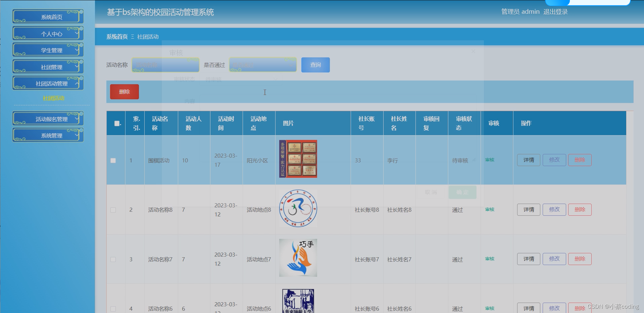Viewport: 644px width, 313px height.
Task: Expand the 系统管理 sidebar menu
Action: pyautogui.click(x=48, y=135)
